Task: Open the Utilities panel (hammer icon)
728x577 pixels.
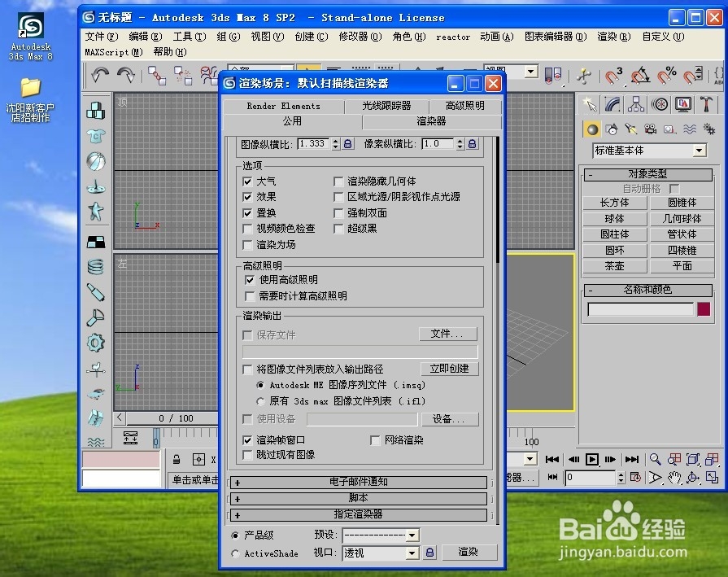Action: click(707, 104)
